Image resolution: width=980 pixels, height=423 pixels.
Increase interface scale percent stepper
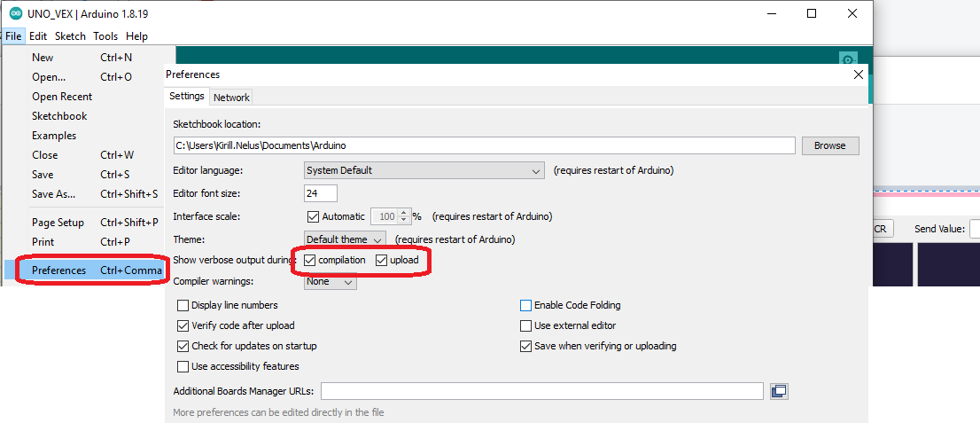point(403,213)
